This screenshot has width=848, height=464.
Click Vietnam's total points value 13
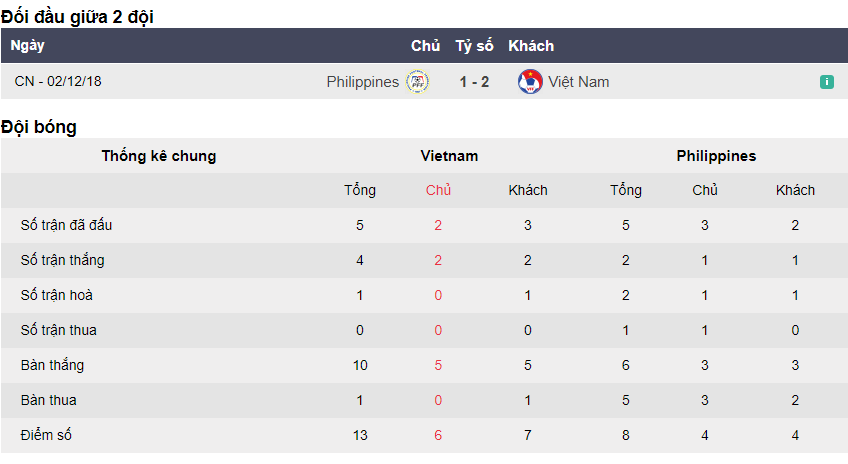(x=359, y=435)
